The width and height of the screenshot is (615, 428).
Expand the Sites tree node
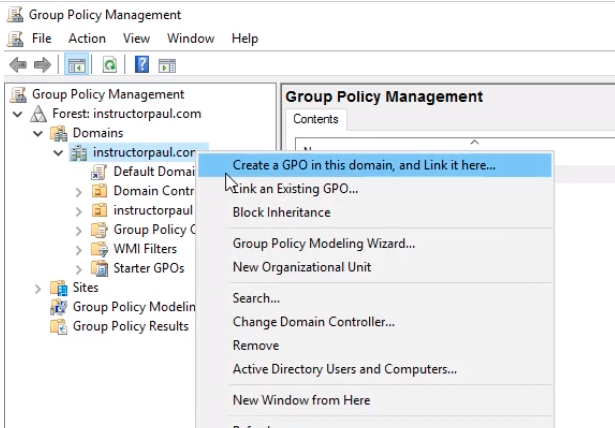point(38,288)
